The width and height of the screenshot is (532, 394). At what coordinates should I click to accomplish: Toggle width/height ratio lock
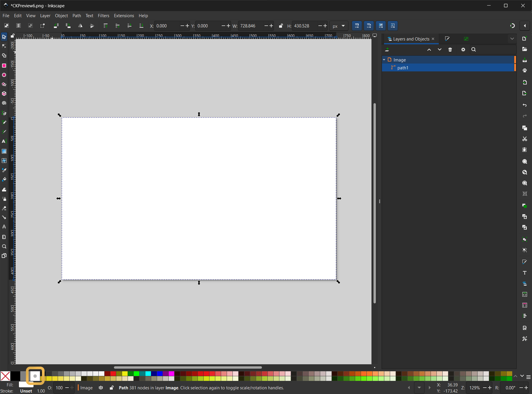point(281,26)
